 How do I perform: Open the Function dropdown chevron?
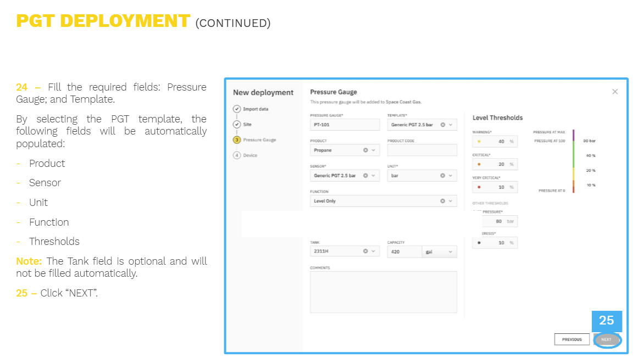(451, 201)
